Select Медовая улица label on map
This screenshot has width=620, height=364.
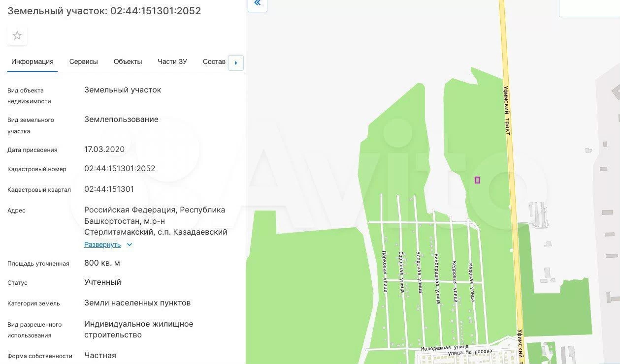(x=471, y=282)
